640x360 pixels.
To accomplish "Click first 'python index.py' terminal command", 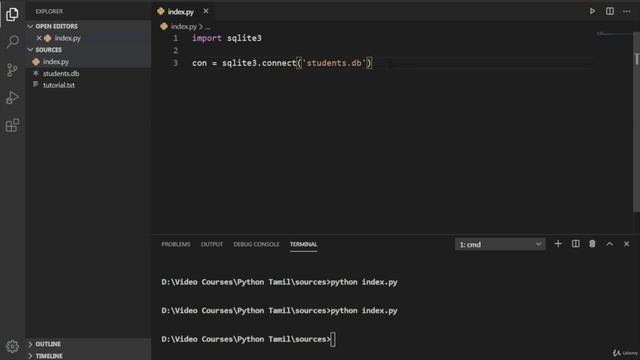I will pyautogui.click(x=364, y=282).
